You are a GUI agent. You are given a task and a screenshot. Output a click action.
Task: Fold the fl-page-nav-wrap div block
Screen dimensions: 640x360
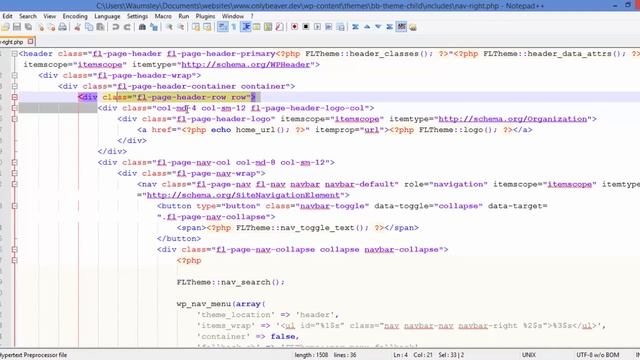pyautogui.click(x=15, y=173)
